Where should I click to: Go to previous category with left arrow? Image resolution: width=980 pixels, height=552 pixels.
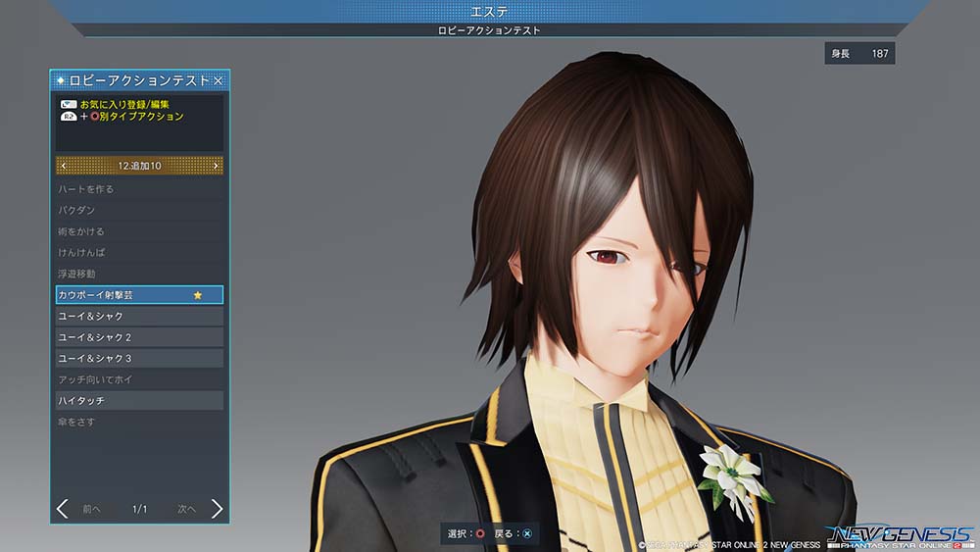63,166
